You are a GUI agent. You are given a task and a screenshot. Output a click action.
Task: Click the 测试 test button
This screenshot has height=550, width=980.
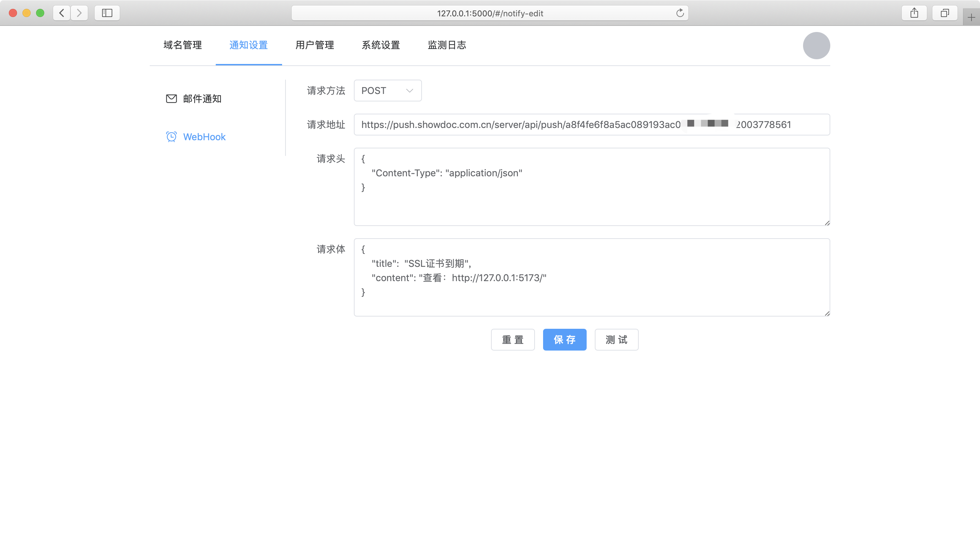click(616, 340)
